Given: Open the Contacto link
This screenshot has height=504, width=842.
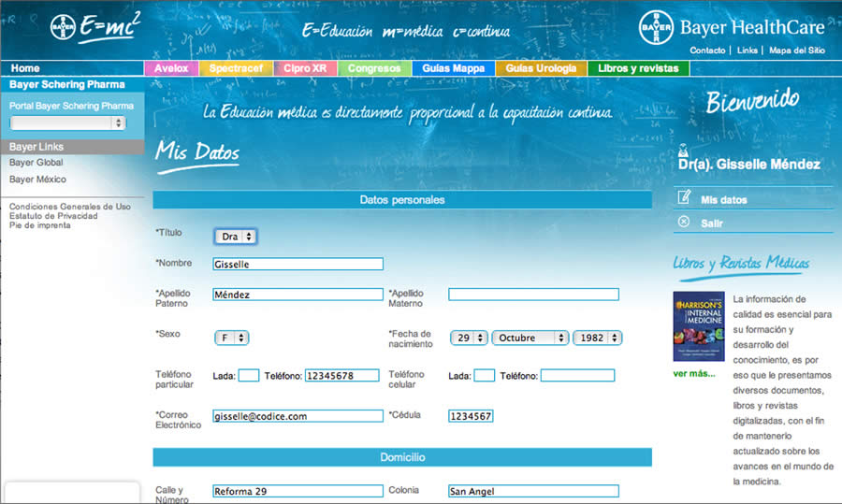Looking at the screenshot, I should tap(707, 50).
